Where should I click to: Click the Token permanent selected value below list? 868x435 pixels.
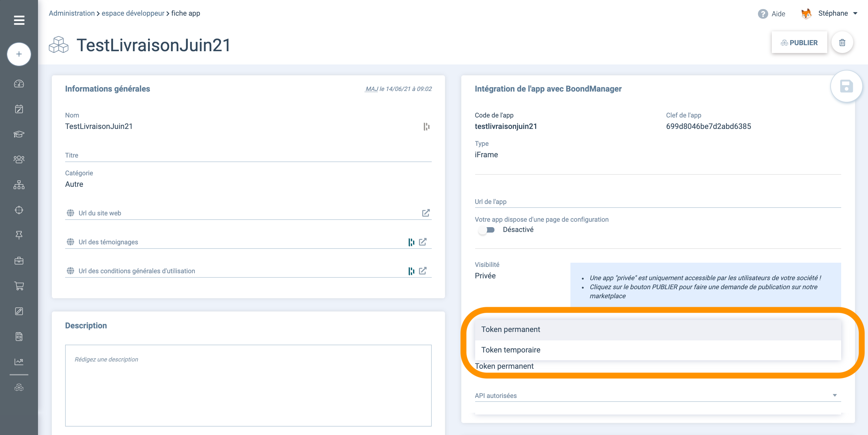(504, 366)
